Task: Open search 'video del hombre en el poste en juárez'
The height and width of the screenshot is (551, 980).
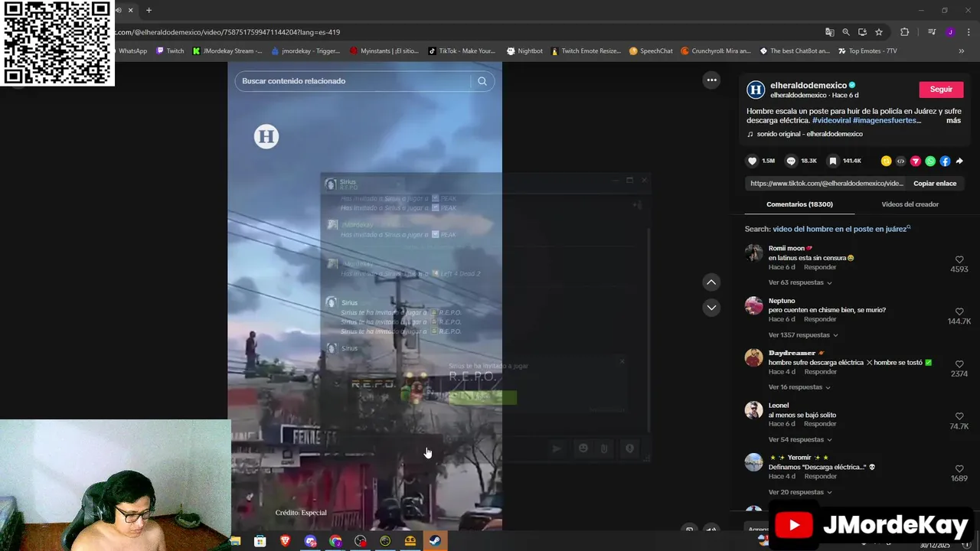Action: pos(839,229)
